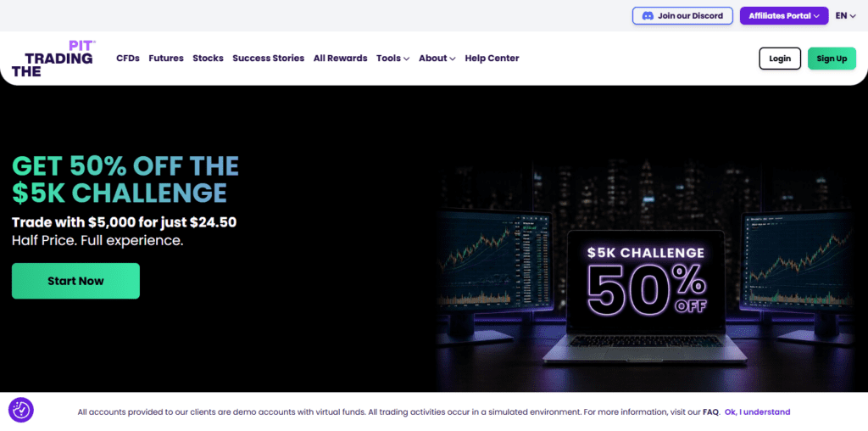Screen dimensions: 868x431
Task: Select Stocks in the navigation
Action: click(209, 59)
